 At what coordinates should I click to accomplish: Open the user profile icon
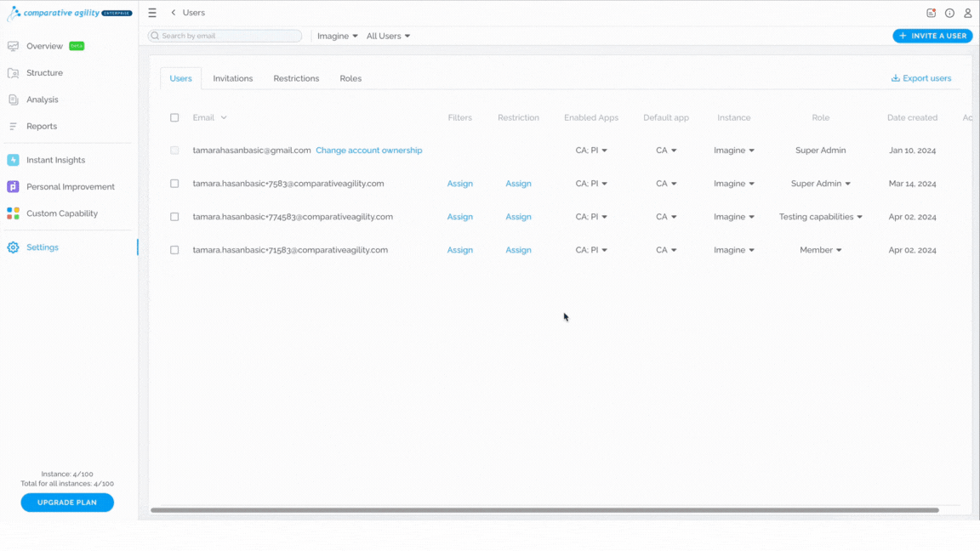coord(967,13)
